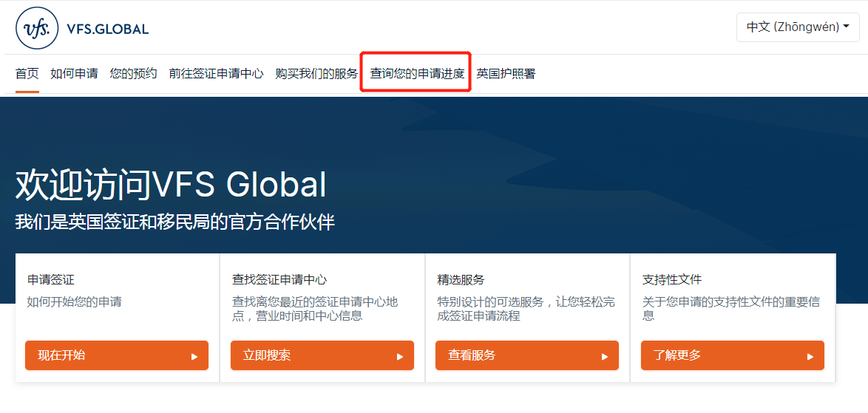Open the 如何申请 menu item
The height and width of the screenshot is (413, 868).
coord(74,73)
